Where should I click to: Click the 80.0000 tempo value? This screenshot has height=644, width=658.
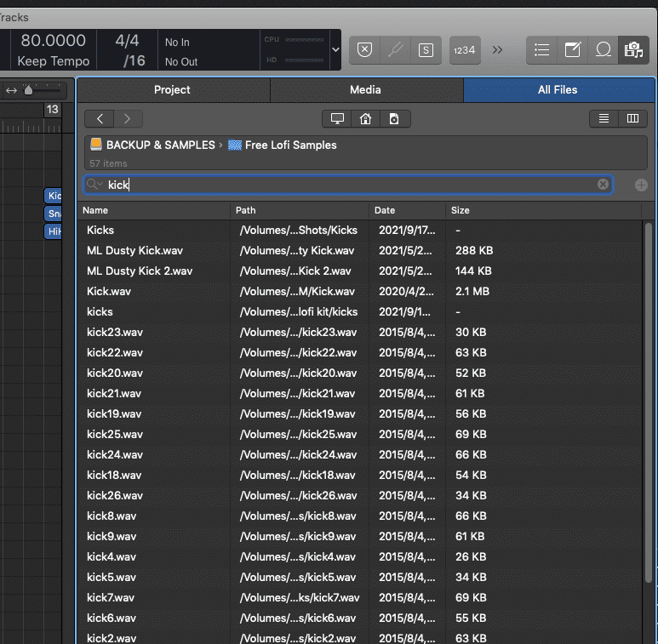click(x=54, y=40)
